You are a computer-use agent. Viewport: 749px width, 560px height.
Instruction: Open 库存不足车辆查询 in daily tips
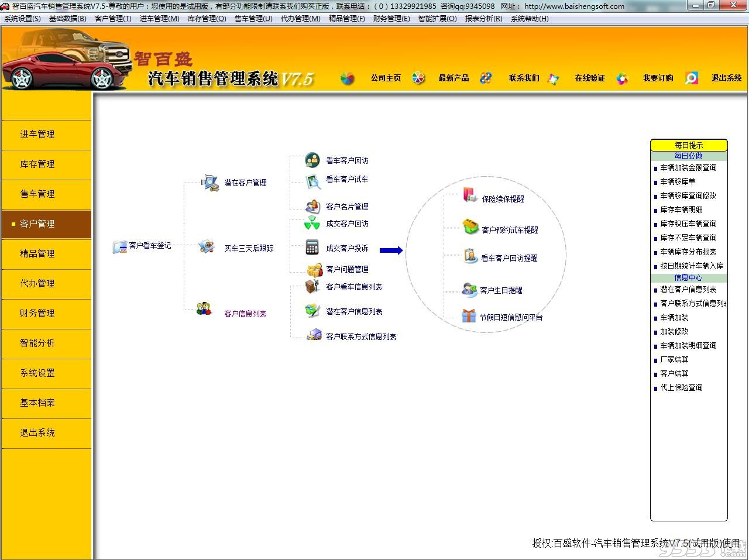point(688,238)
